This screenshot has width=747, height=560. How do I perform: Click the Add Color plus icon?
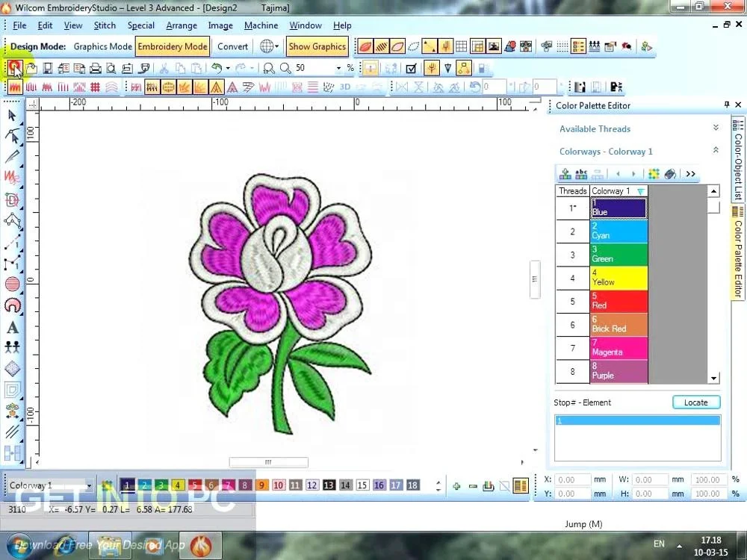pyautogui.click(x=456, y=486)
